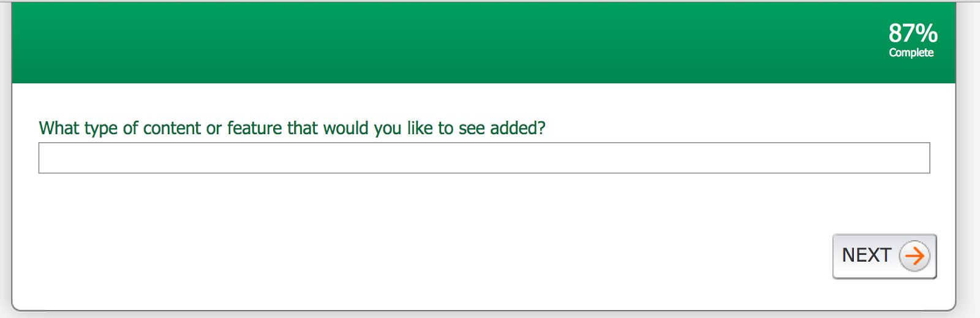Click the word "type" in the question
Screen dimensions: 980x318
click(101, 129)
